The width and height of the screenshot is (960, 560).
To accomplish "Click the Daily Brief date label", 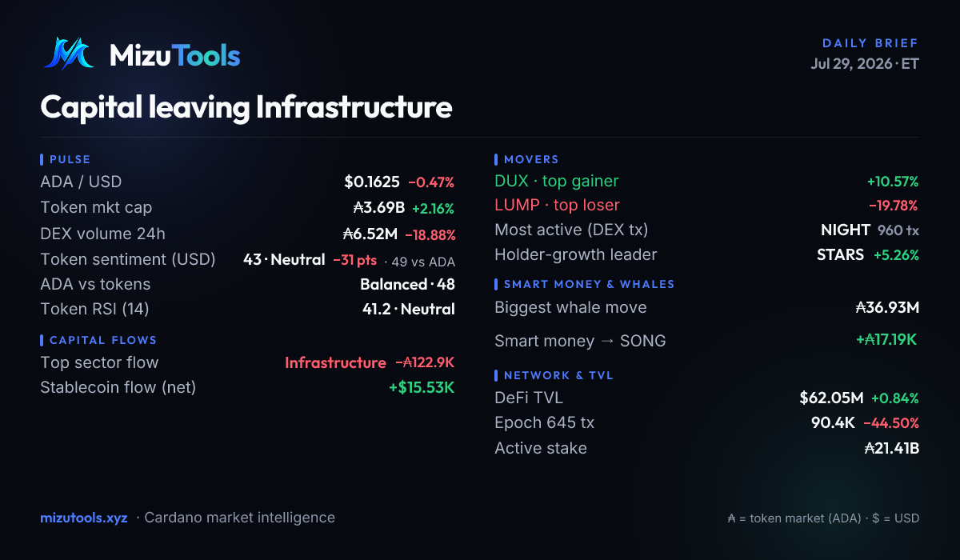I will tap(865, 63).
